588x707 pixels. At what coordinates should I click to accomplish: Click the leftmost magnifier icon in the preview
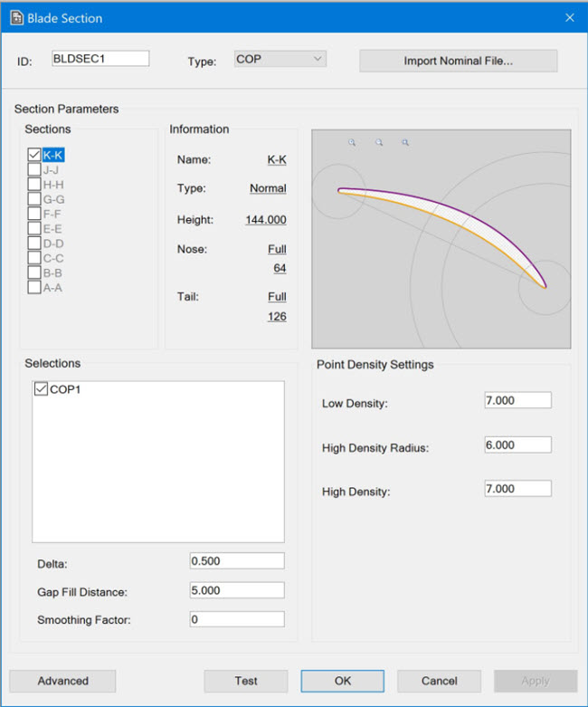point(352,142)
